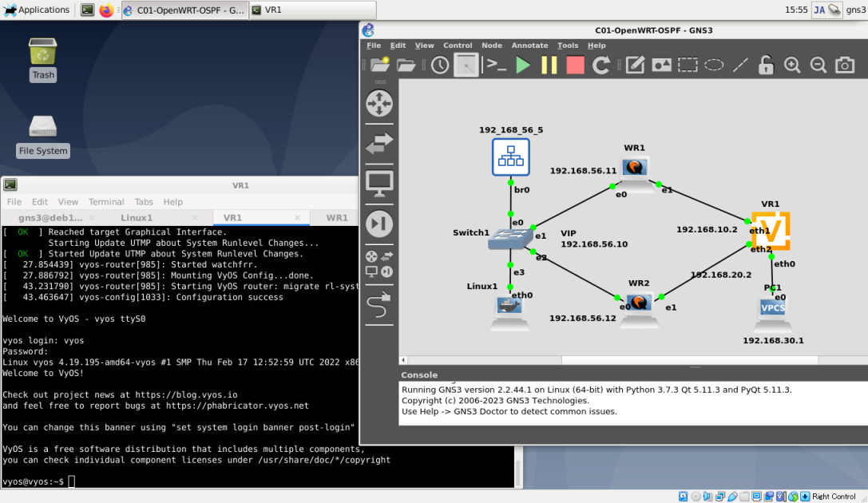Open the Routers panel in the device sidebar
868x503 pixels.
pyautogui.click(x=379, y=103)
